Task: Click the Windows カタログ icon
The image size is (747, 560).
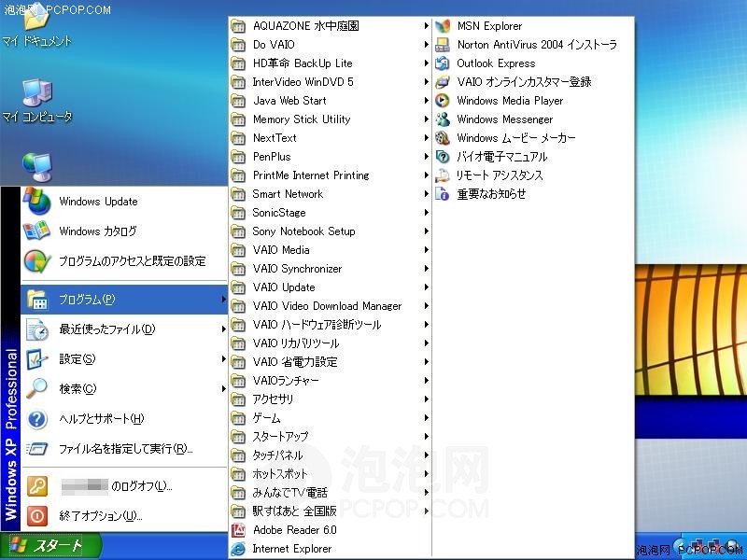Action: pos(36,231)
